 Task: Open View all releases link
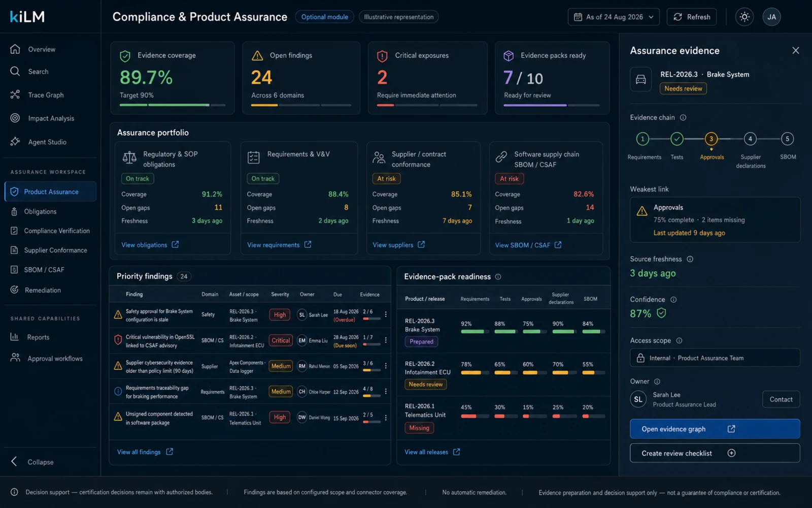(432, 452)
